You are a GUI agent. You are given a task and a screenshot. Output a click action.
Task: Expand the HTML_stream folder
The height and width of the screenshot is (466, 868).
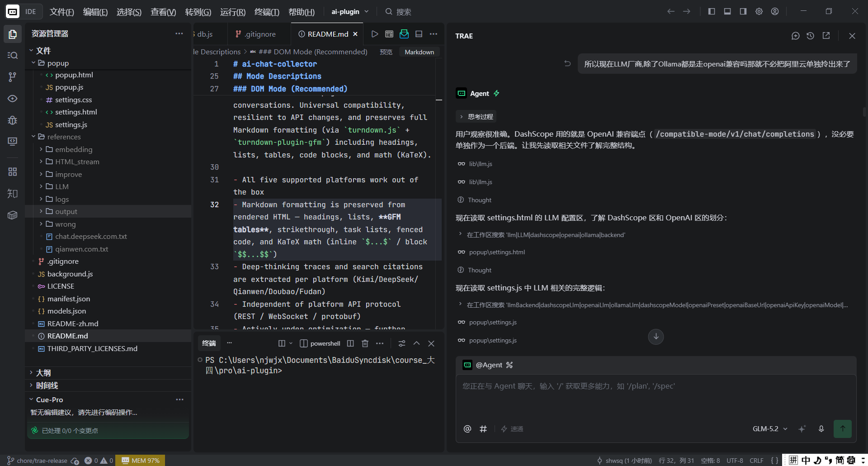click(x=41, y=162)
